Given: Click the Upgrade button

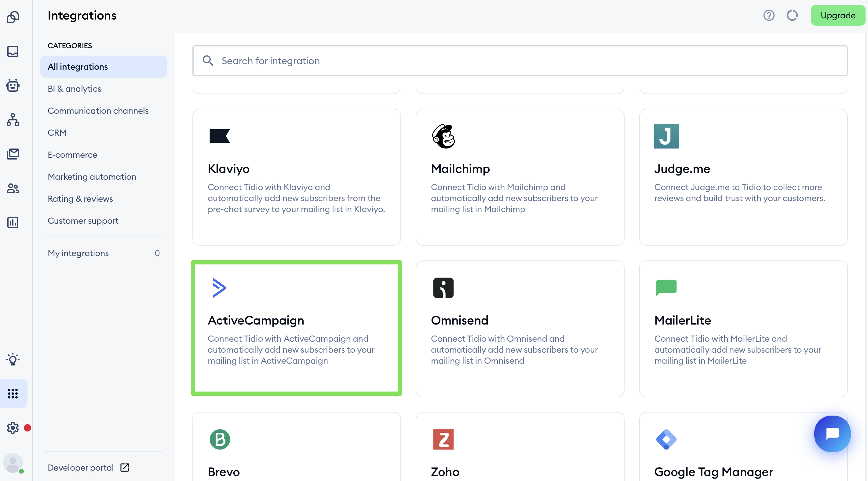Looking at the screenshot, I should pos(837,16).
